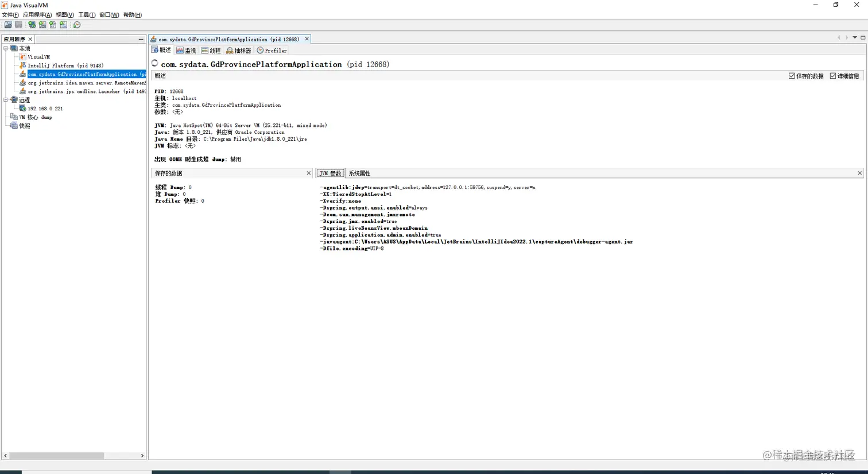
Task: Select VisualVM in the applications tree
Action: point(38,57)
